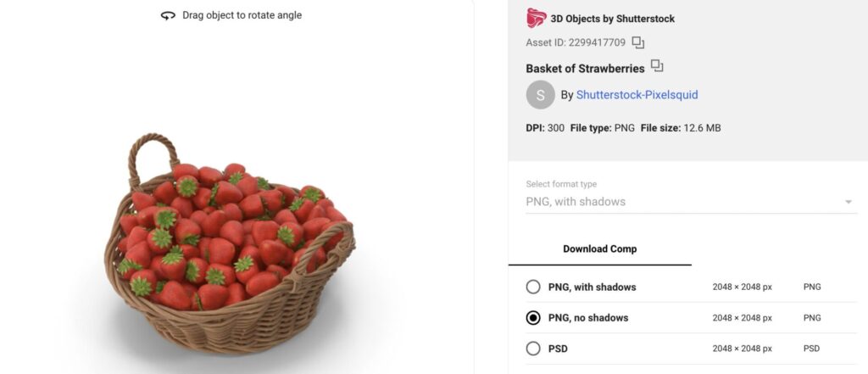
Task: Click the rotate angle icon above the object
Action: tap(168, 15)
